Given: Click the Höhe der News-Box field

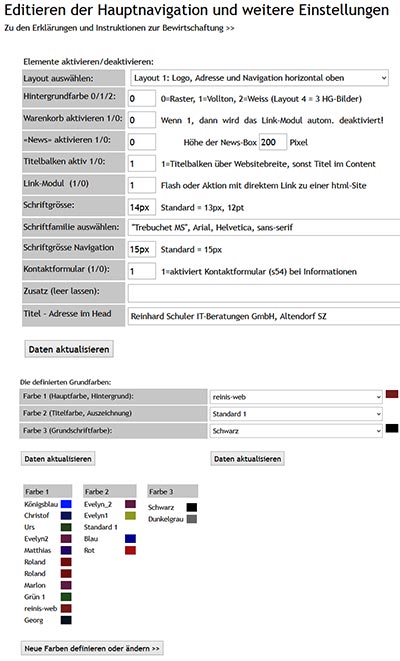Looking at the screenshot, I should [273, 142].
